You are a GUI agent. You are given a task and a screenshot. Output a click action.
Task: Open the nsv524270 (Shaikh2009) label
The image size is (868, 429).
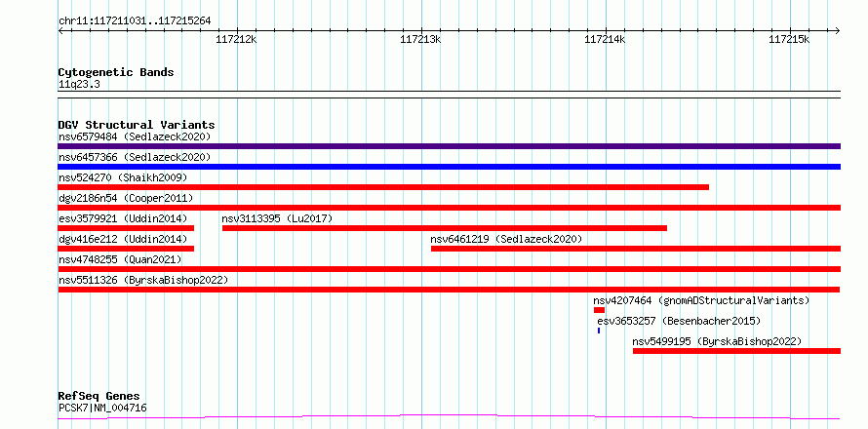coord(123,177)
